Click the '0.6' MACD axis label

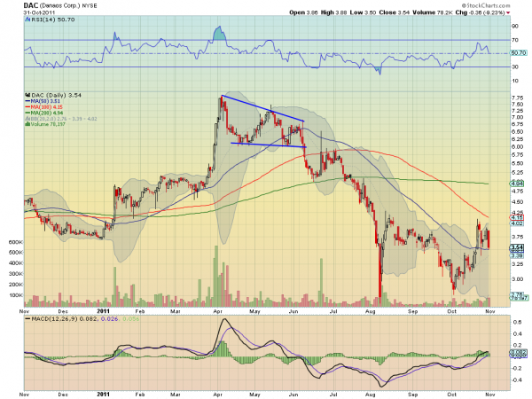[x=518, y=322]
